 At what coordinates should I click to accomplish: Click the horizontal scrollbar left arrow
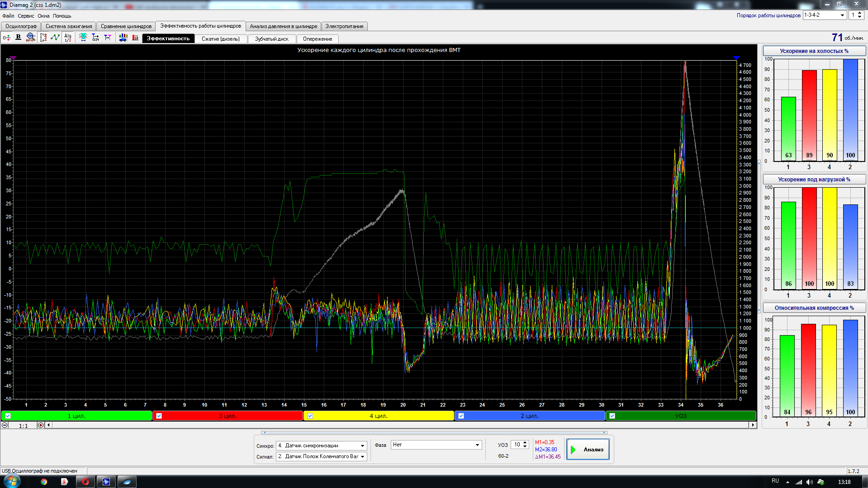point(49,425)
